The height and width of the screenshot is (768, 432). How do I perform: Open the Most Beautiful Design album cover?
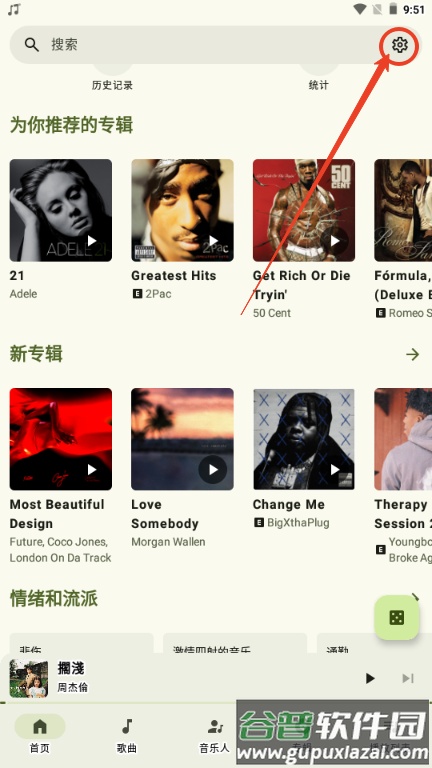click(61, 439)
